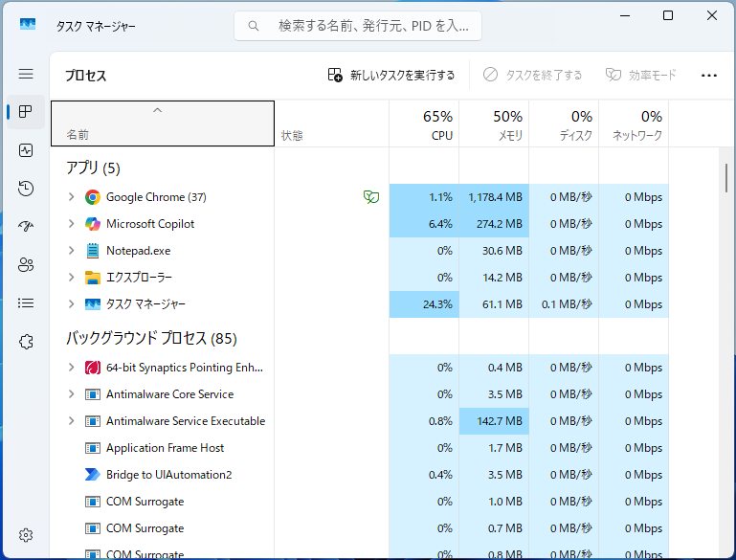
Task: Expand Antimalware Service Executable
Action: [72, 421]
